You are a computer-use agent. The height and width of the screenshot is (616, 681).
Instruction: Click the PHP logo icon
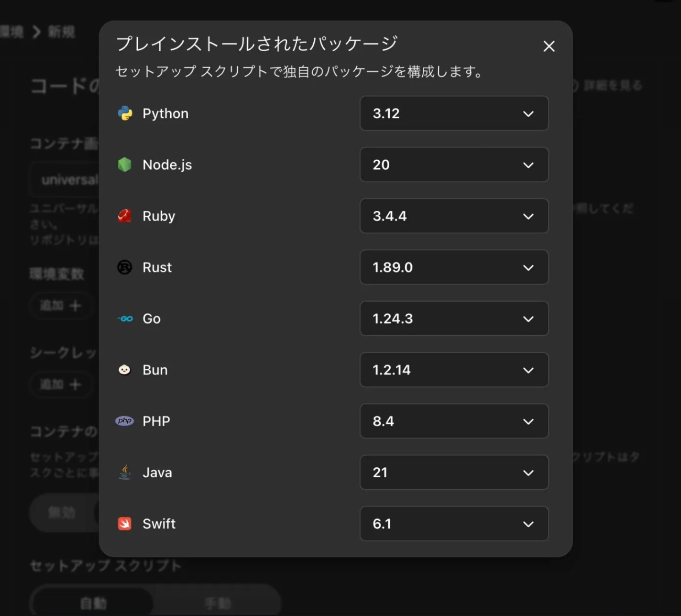tap(124, 421)
